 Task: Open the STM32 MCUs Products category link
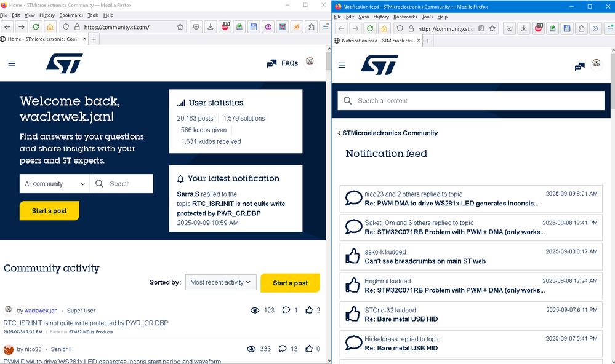tap(90, 332)
